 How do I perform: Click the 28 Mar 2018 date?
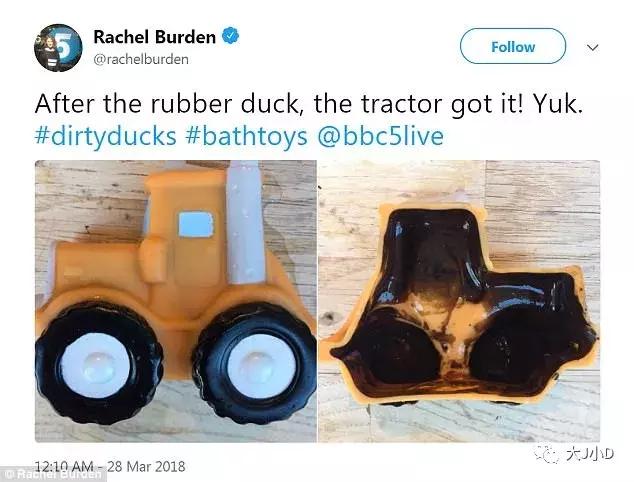146,466
